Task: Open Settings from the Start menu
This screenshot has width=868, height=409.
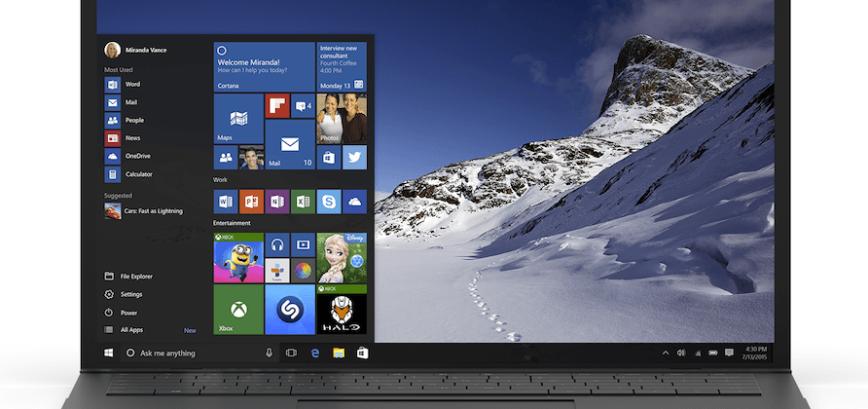Action: coord(130,294)
